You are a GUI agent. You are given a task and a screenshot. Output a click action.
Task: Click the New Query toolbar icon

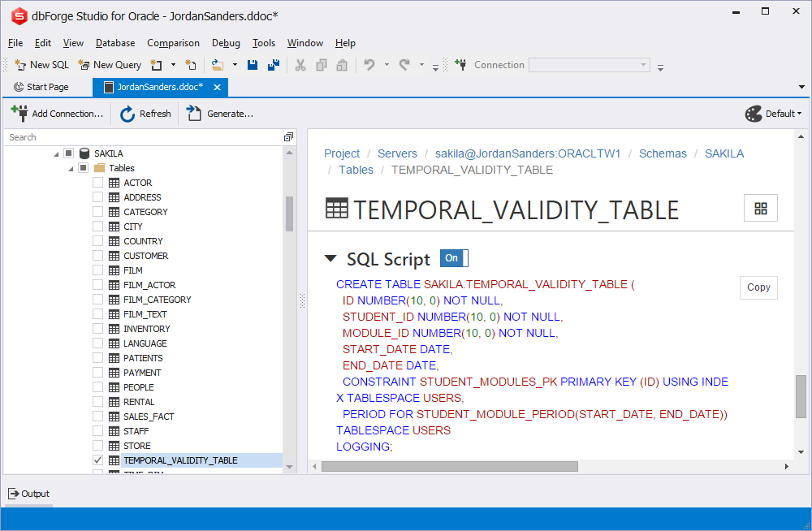84,65
